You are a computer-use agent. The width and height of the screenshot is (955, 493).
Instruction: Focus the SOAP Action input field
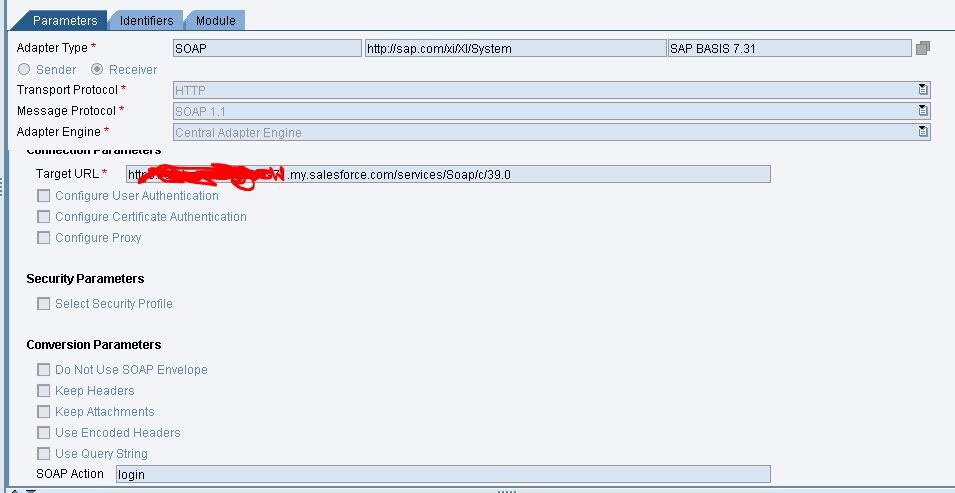(x=442, y=474)
